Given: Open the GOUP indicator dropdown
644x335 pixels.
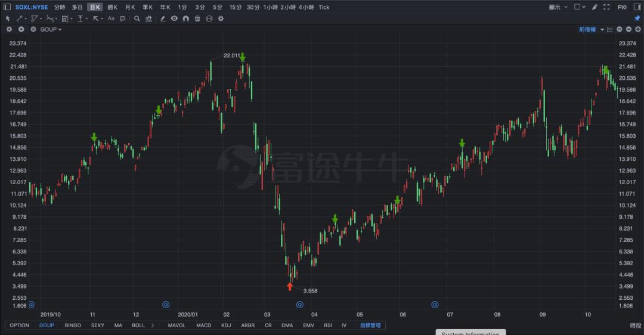Looking at the screenshot, I should coord(51,29).
